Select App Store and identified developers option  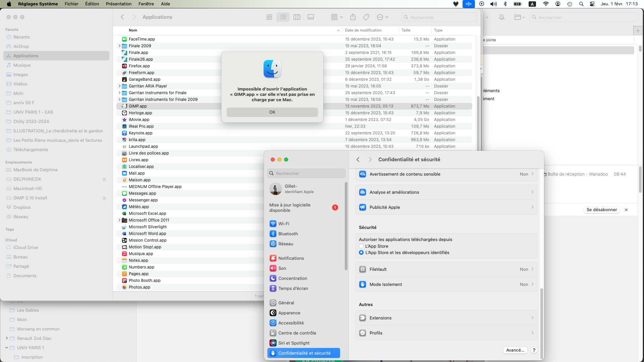coord(361,252)
